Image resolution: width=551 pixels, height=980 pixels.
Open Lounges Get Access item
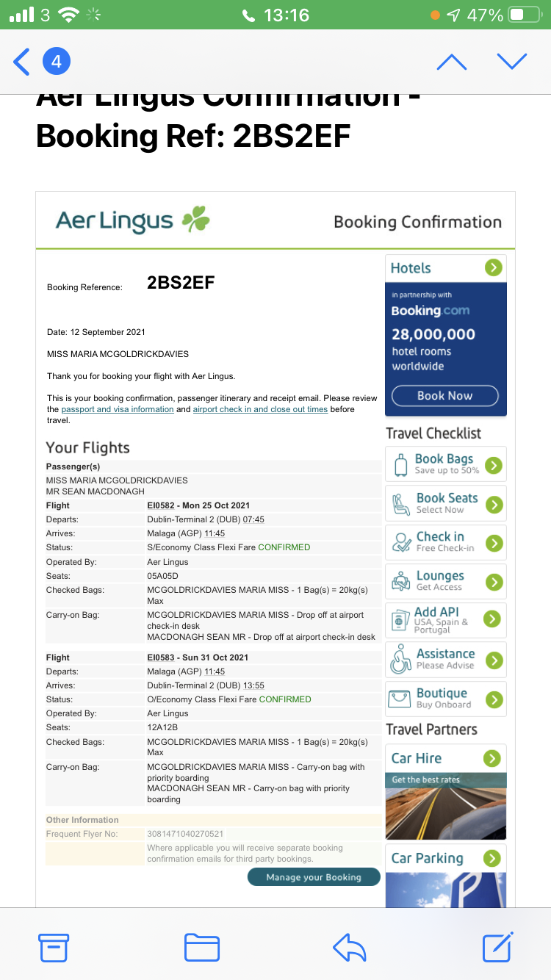445,581
